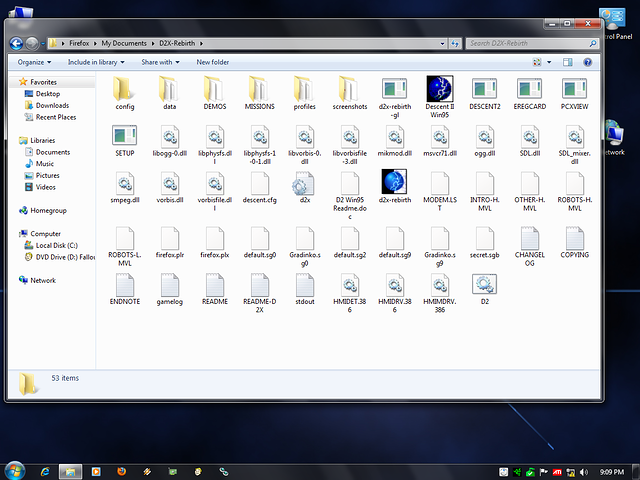This screenshot has height=480, width=640.
Task: Select the d2x-rebirth-gl application file
Action: tap(395, 89)
